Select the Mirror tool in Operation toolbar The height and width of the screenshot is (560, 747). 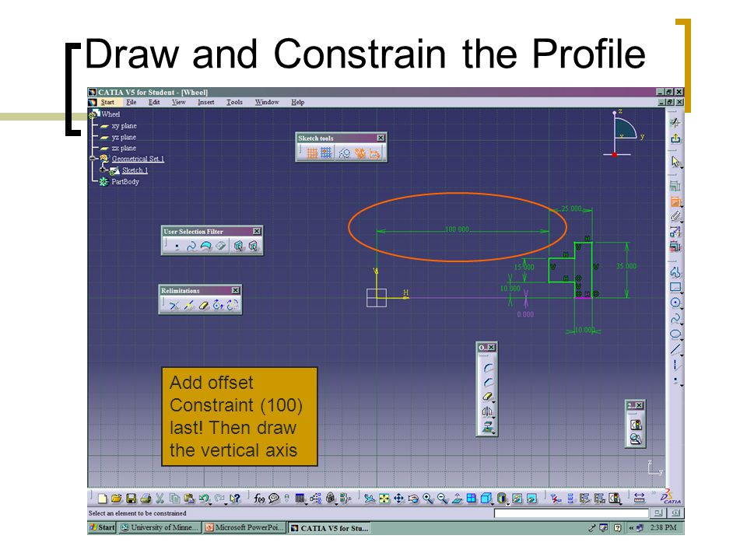487,411
